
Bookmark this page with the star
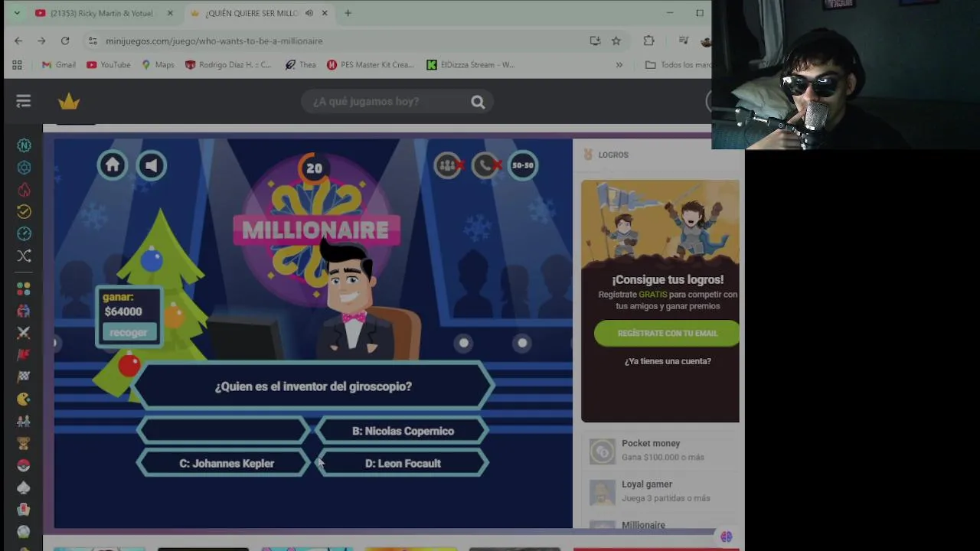(616, 41)
